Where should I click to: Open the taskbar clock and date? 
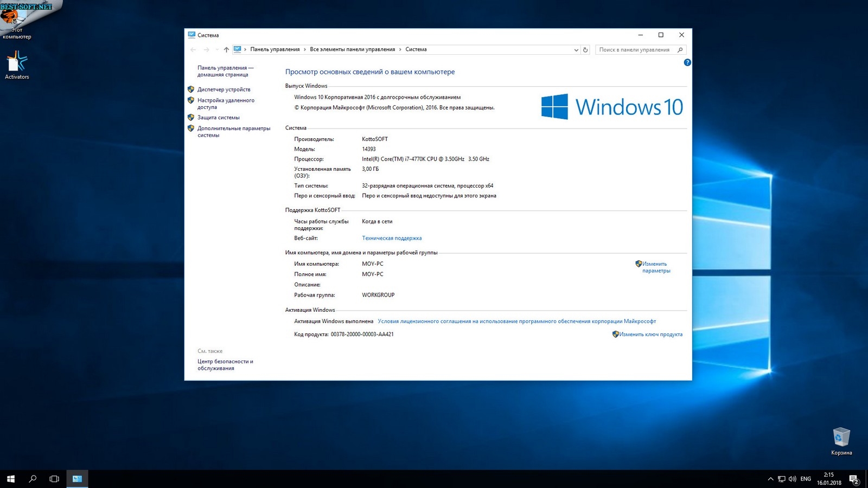click(x=829, y=479)
